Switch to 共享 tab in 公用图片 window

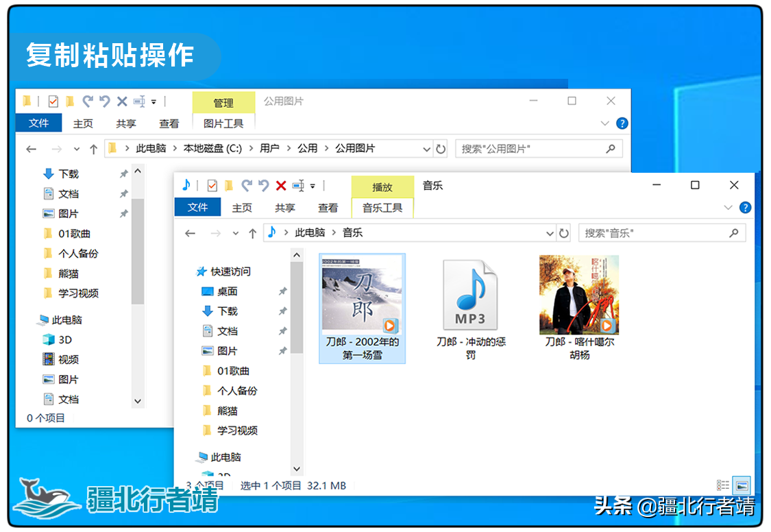tap(126, 123)
